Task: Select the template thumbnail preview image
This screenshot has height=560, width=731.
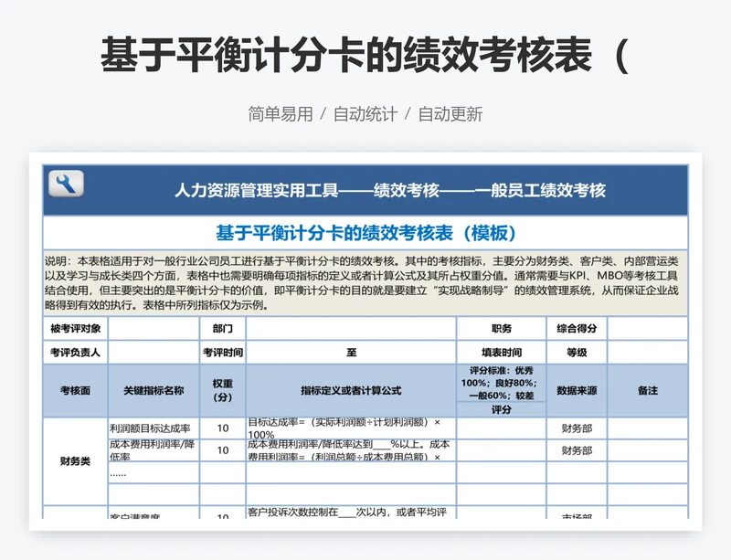Action: point(365,342)
